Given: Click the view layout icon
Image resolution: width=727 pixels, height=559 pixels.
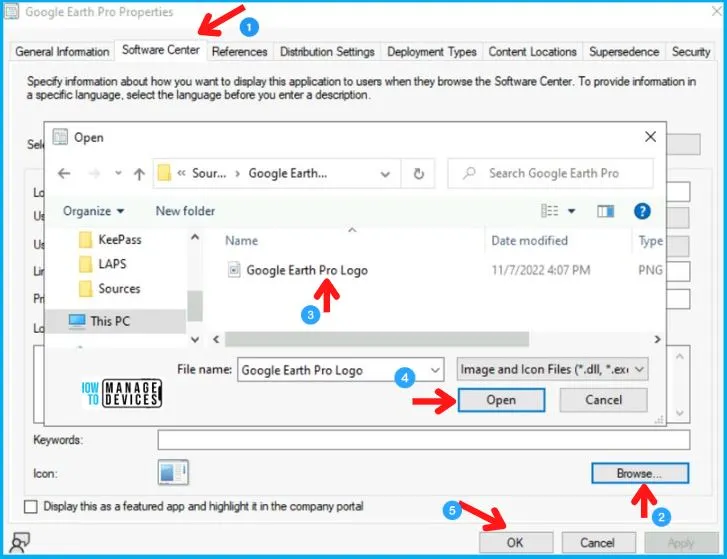Looking at the screenshot, I should pyautogui.click(x=549, y=211).
